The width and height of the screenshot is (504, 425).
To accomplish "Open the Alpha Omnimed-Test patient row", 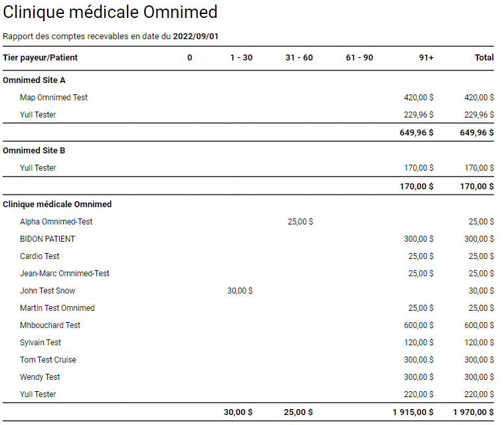I will click(56, 222).
